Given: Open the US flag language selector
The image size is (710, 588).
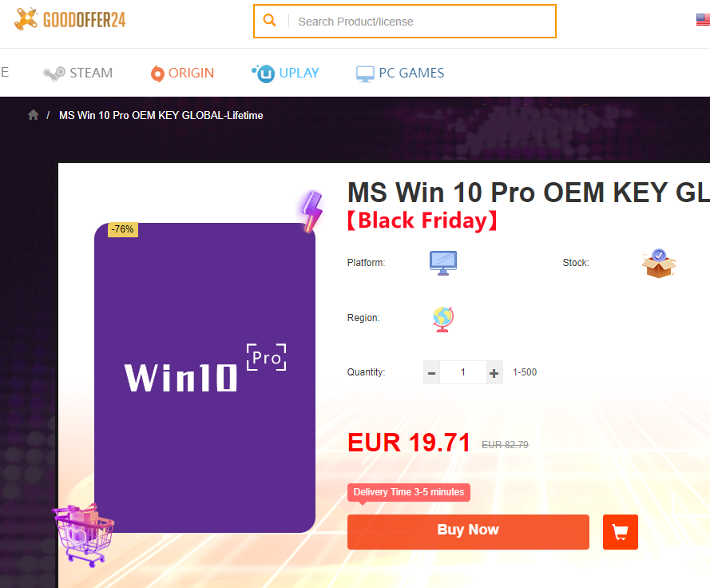Looking at the screenshot, I should [x=703, y=20].
